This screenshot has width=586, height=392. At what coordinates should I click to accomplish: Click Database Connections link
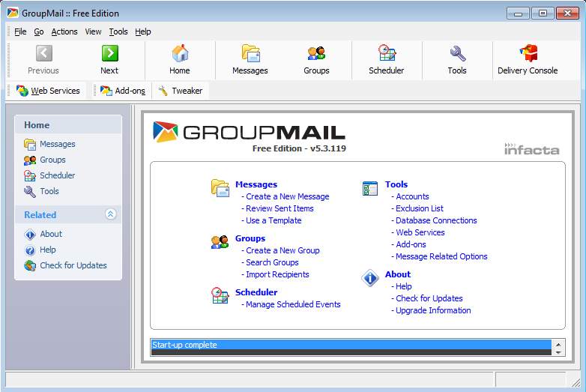(436, 220)
